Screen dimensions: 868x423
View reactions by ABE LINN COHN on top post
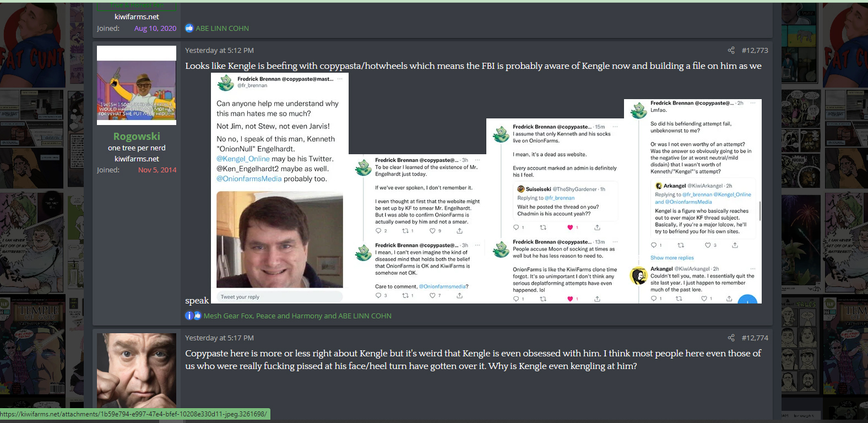click(x=222, y=28)
